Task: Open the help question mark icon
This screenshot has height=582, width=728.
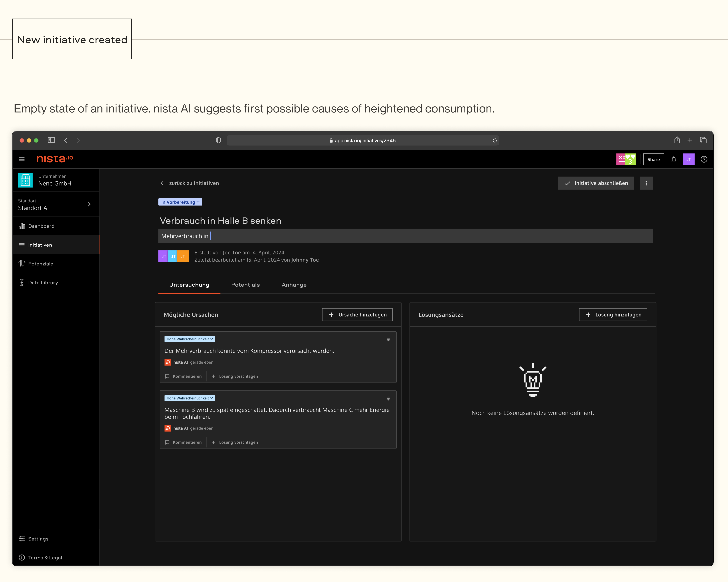Action: point(704,159)
